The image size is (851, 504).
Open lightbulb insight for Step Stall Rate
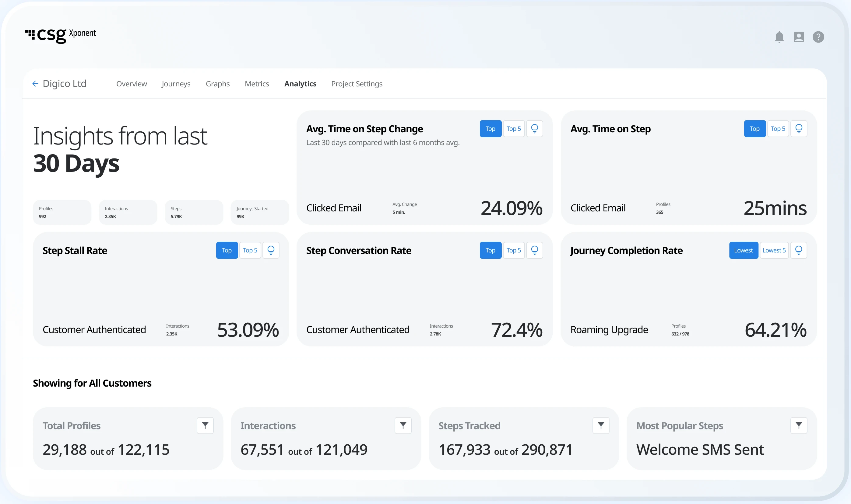click(271, 250)
